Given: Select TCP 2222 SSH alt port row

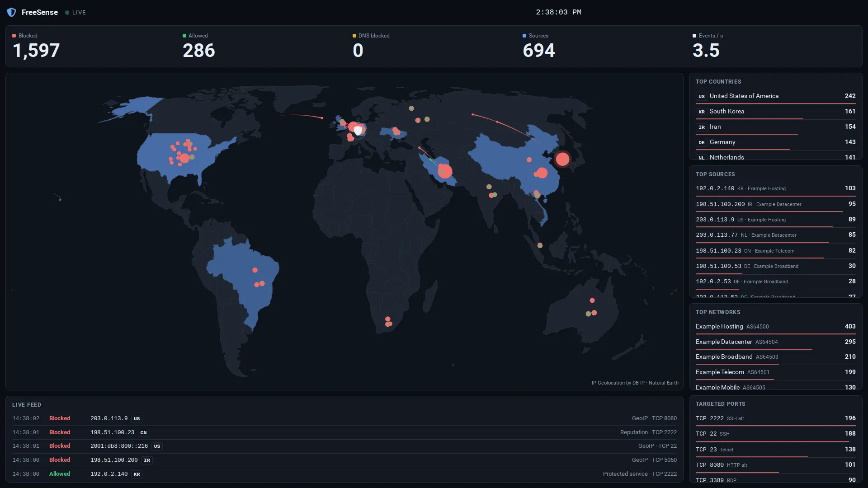Looking at the screenshot, I should pyautogui.click(x=776, y=419).
